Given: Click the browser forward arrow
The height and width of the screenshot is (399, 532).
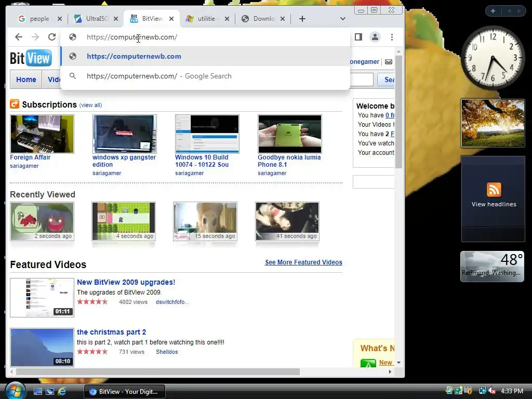Looking at the screenshot, I should (x=35, y=37).
